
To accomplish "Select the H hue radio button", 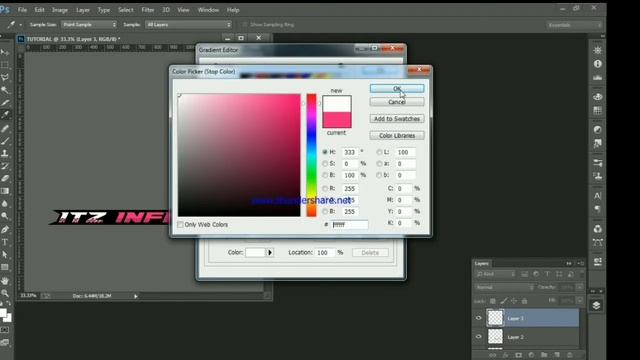I will tap(325, 152).
